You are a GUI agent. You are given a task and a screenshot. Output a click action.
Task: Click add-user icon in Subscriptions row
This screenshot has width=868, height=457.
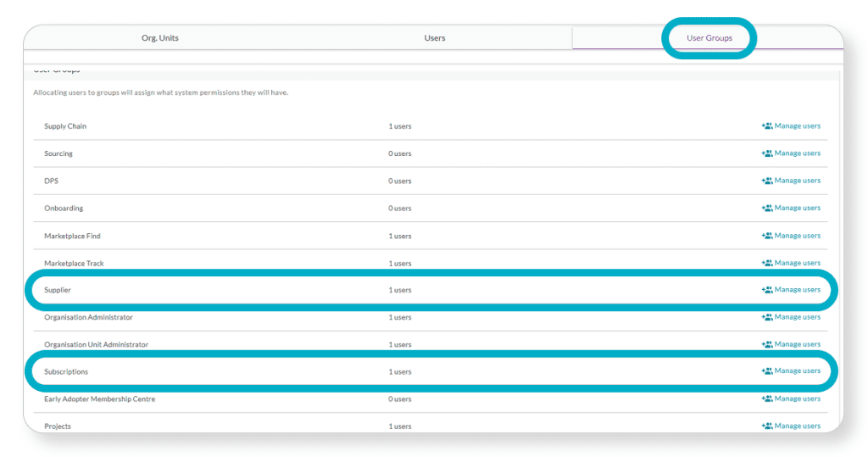pos(767,371)
